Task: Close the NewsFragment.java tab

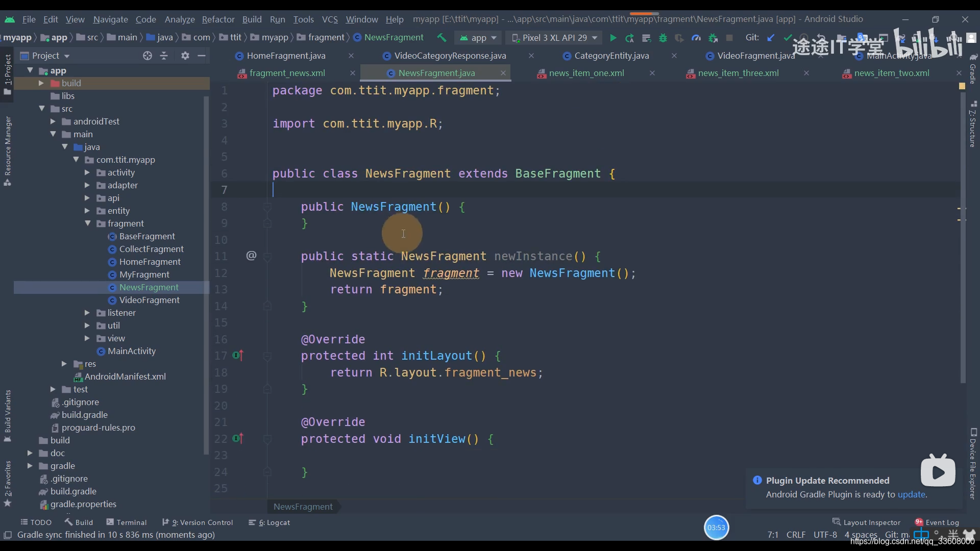Action: (x=503, y=73)
